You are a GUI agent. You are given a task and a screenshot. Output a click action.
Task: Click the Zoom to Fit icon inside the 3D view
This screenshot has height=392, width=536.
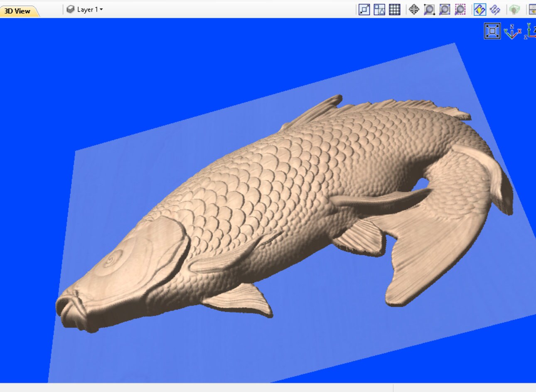coord(492,31)
